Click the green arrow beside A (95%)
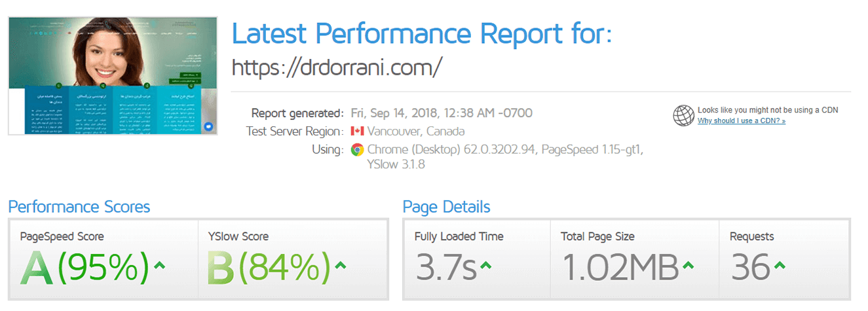 pyautogui.click(x=159, y=266)
